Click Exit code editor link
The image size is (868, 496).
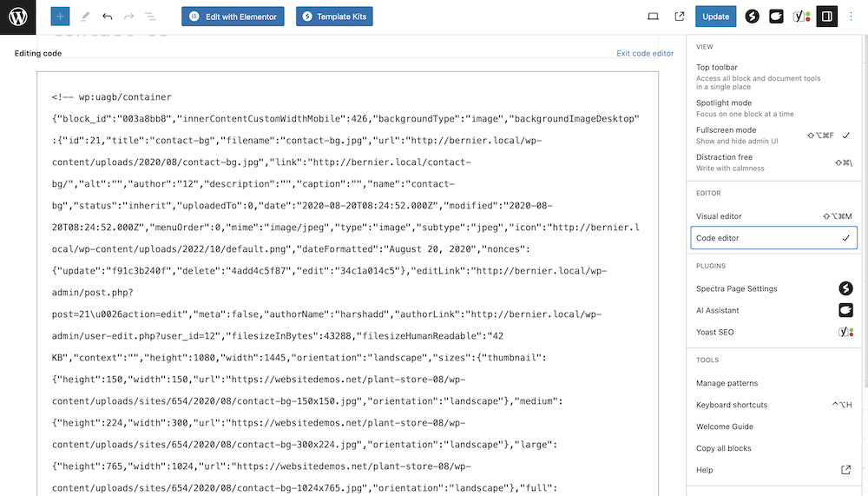645,53
